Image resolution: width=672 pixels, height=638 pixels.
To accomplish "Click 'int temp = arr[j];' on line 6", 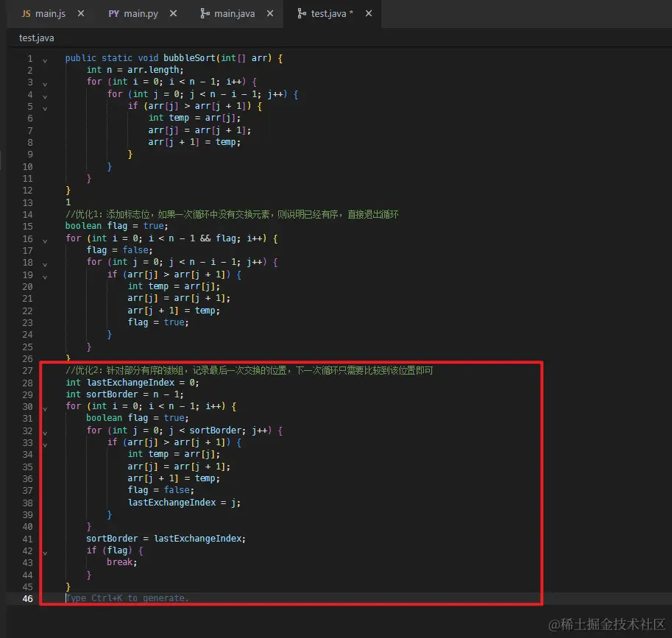I will pos(194,118).
